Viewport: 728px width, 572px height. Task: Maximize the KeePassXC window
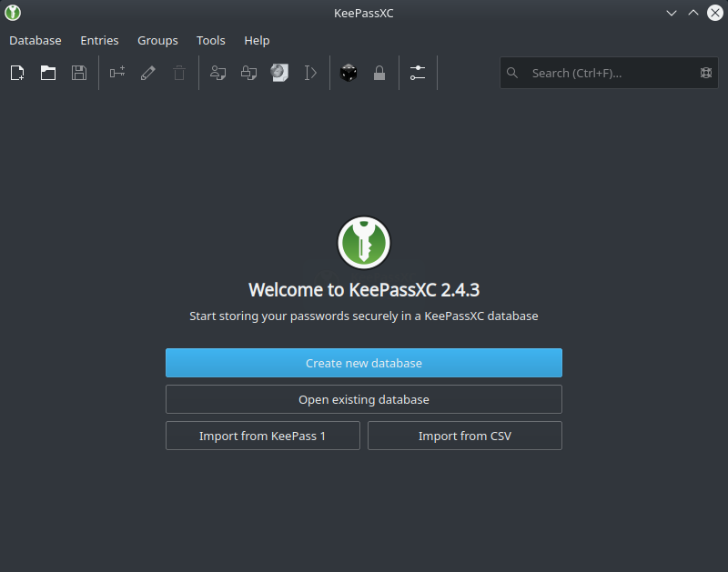(x=693, y=13)
